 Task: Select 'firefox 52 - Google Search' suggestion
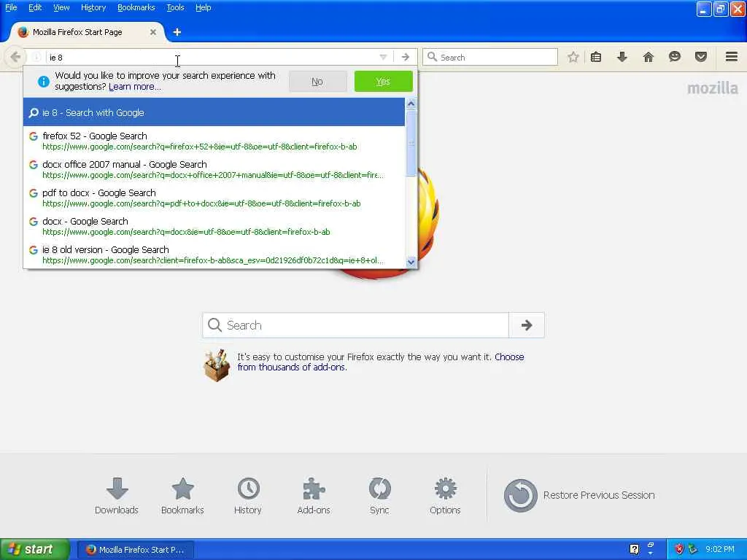click(214, 141)
